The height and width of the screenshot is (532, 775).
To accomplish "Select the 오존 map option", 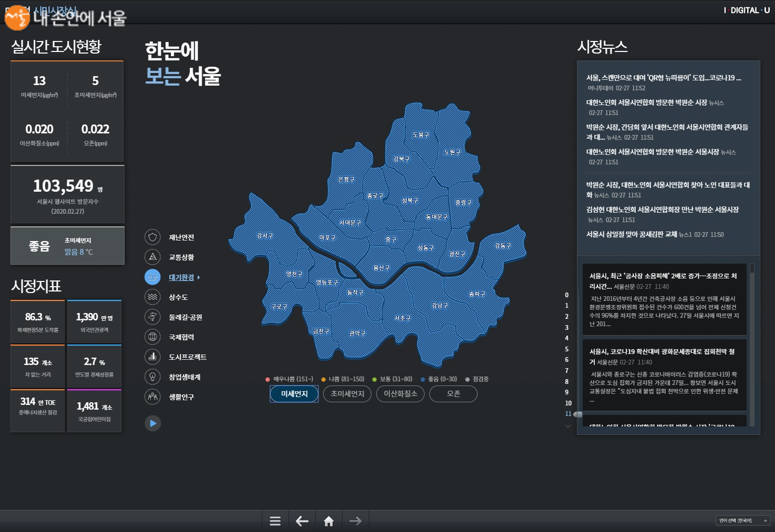I will click(x=453, y=394).
